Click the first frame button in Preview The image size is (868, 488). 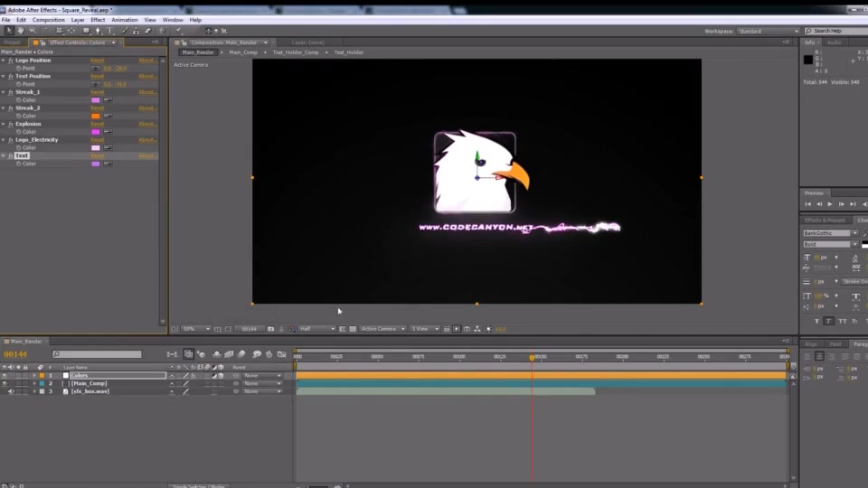[807, 205]
